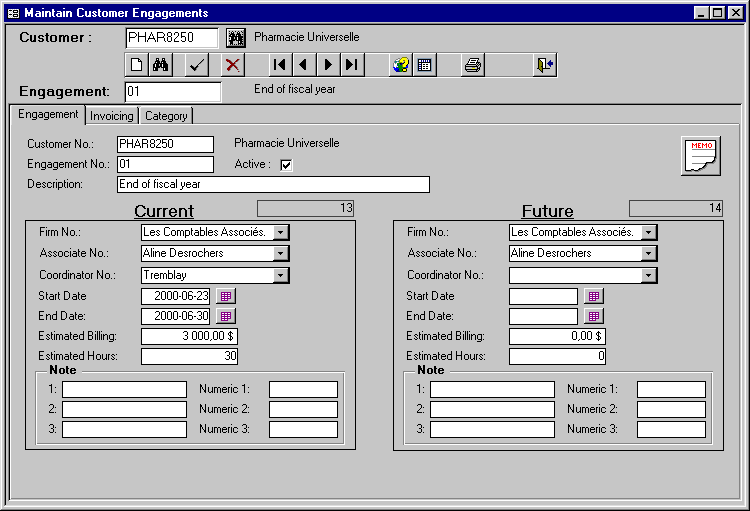Go to the last record
Screen dimensions: 750x511
pyautogui.click(x=351, y=65)
